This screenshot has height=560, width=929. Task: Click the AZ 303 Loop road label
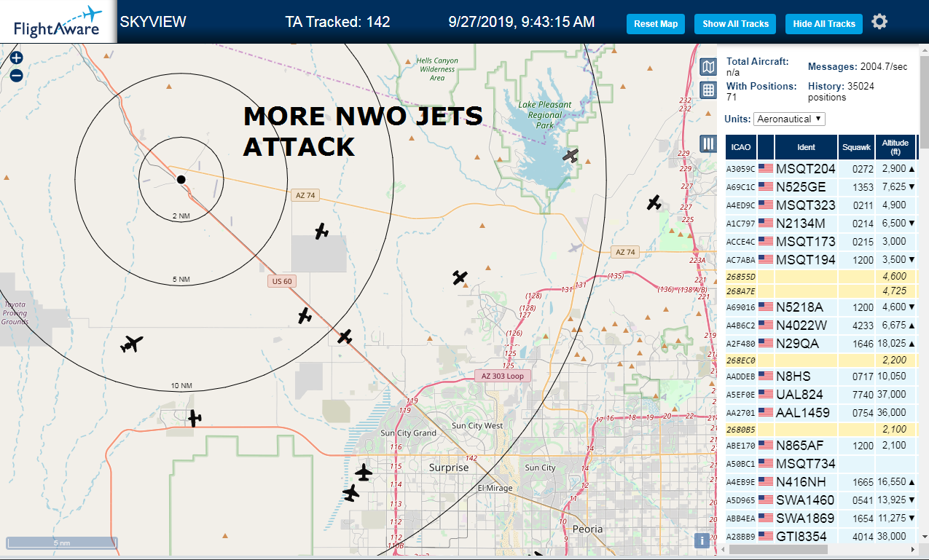pos(503,376)
